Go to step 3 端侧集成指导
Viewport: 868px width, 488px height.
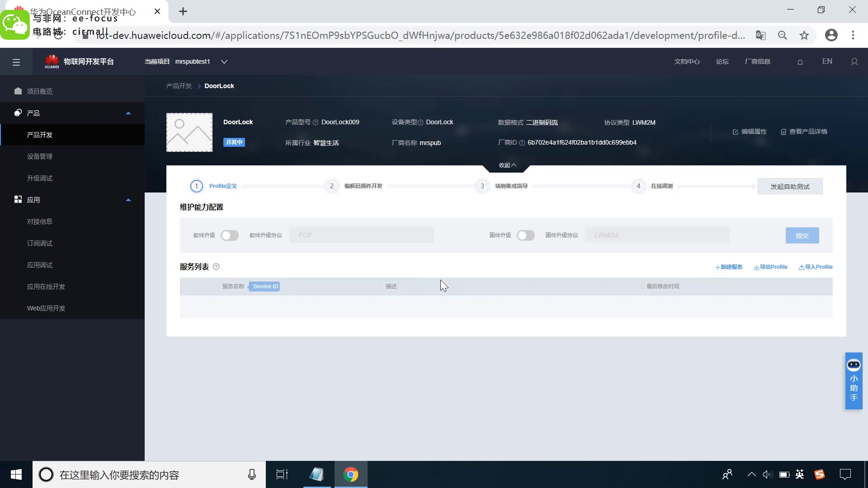click(502, 186)
